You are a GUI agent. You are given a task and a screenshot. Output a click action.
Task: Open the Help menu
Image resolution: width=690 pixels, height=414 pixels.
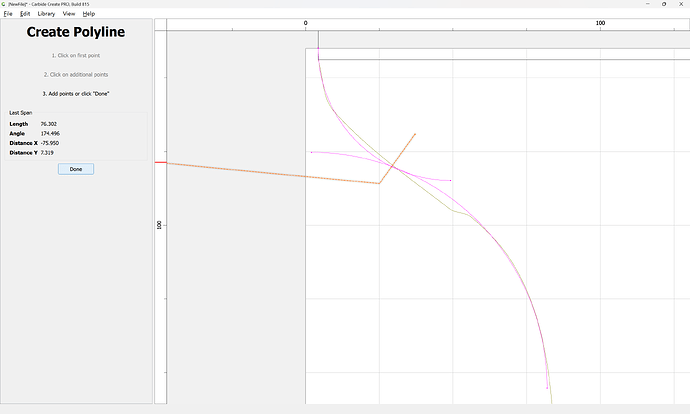coord(89,14)
